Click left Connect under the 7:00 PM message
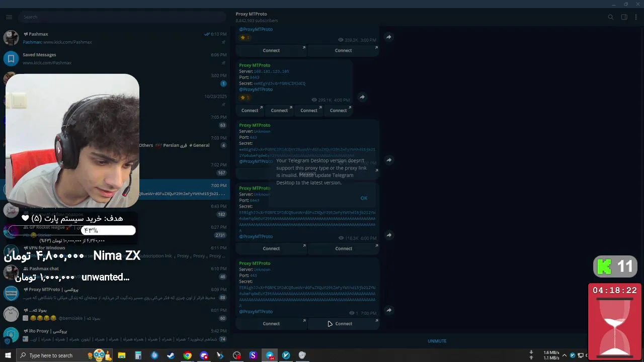Viewport: 644px width, 362px height. [x=271, y=324]
